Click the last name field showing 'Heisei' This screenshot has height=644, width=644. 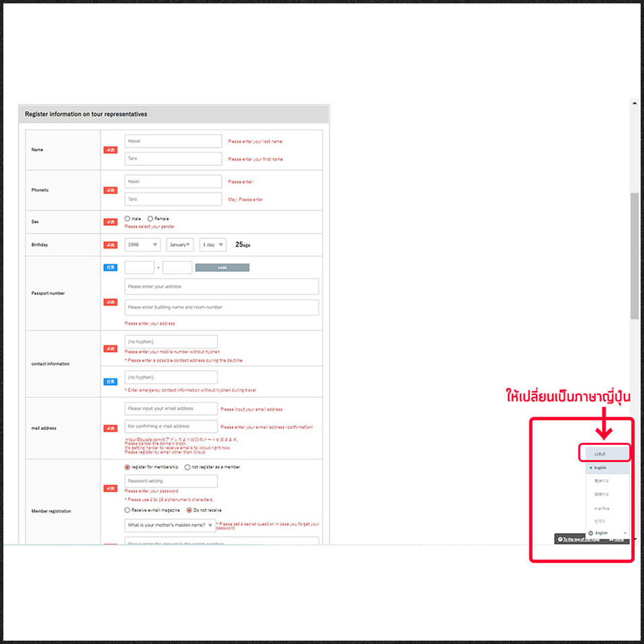click(173, 141)
